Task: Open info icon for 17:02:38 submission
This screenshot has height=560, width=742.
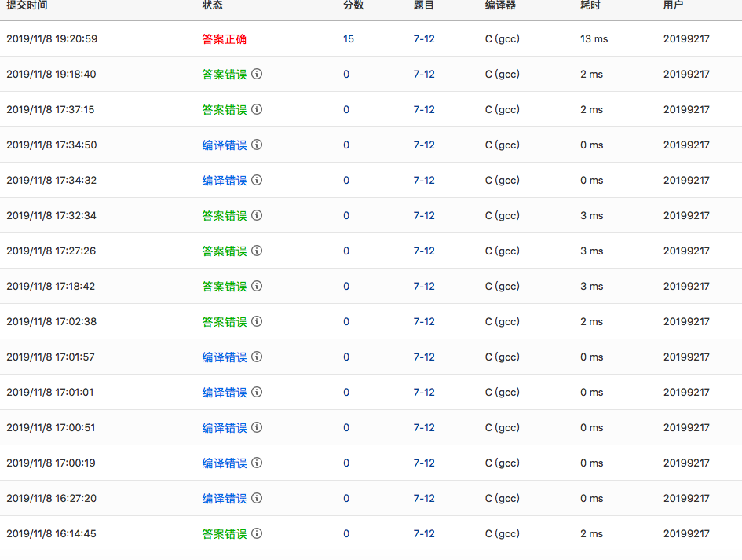Action: tap(257, 321)
